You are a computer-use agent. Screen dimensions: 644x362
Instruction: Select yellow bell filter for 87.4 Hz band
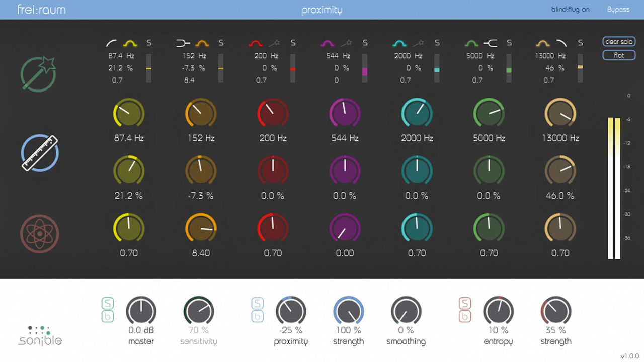coord(130,43)
